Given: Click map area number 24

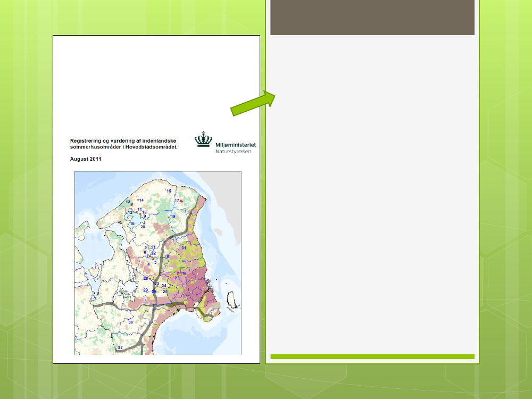Looking at the screenshot, I should [164, 286].
